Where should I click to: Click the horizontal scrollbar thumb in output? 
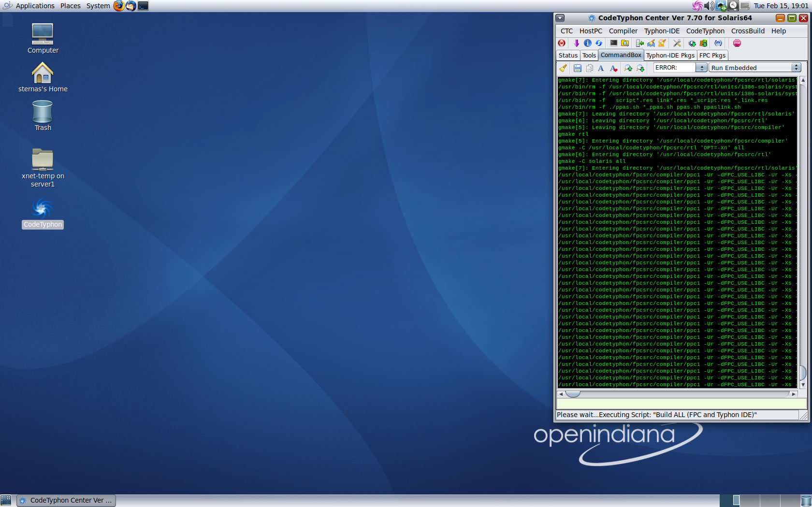(573, 394)
